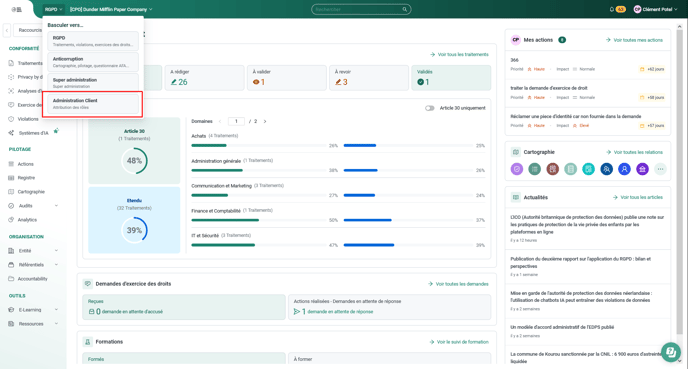The height and width of the screenshot is (369, 688).
Task: Click Voir tous les articles link
Action: [638, 197]
